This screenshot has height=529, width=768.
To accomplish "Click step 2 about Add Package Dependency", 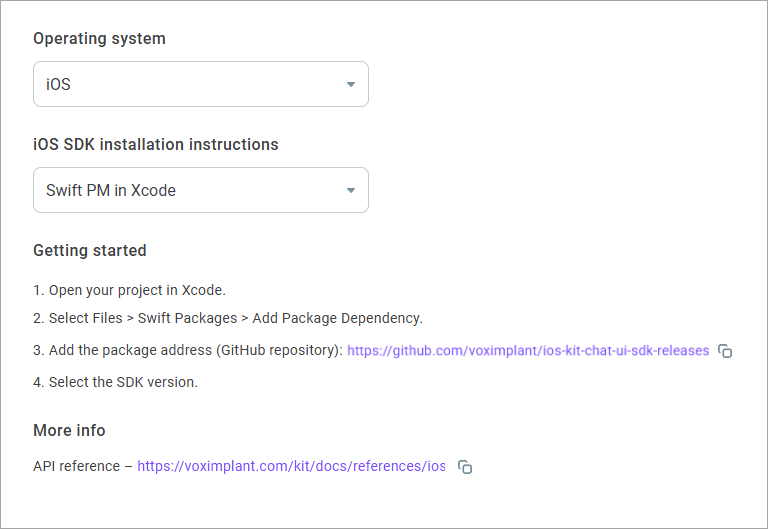I will (228, 318).
